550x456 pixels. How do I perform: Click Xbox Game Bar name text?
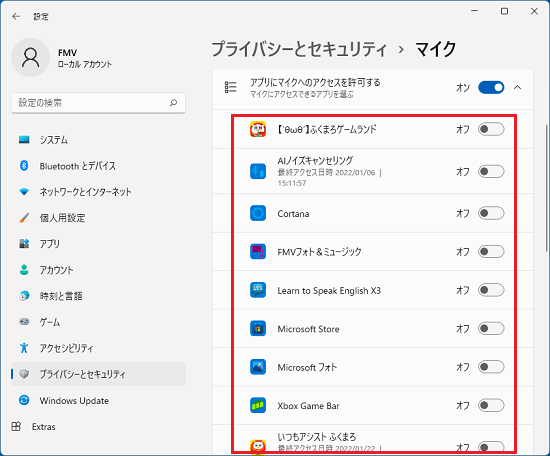[308, 406]
